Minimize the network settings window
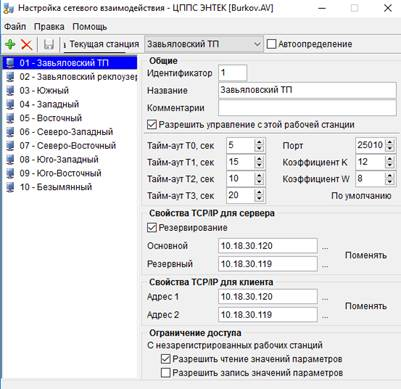This screenshot has width=401, height=389. [x=322, y=8]
